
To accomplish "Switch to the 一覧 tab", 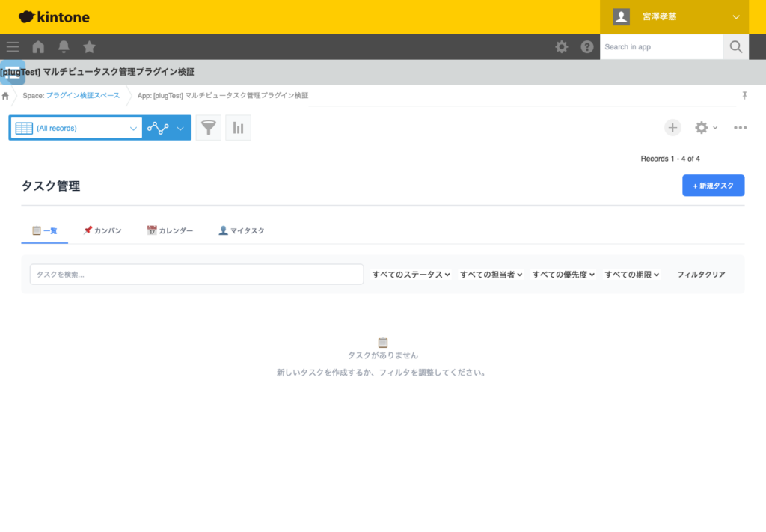I will (x=44, y=230).
